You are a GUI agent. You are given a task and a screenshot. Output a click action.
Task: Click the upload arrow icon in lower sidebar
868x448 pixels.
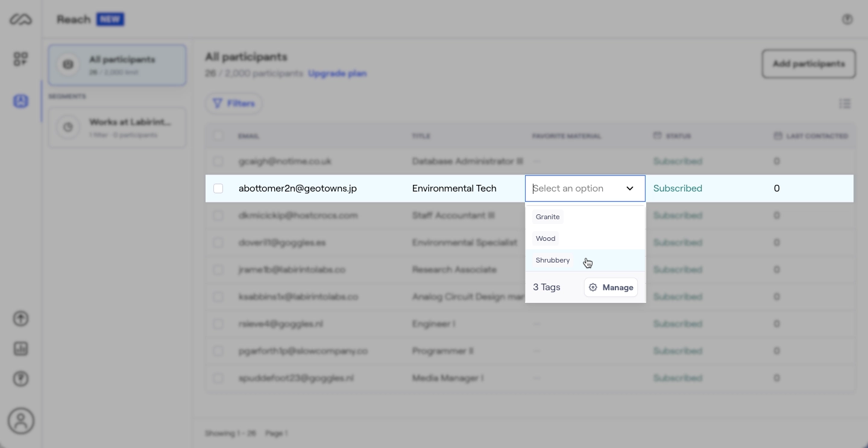click(x=20, y=318)
